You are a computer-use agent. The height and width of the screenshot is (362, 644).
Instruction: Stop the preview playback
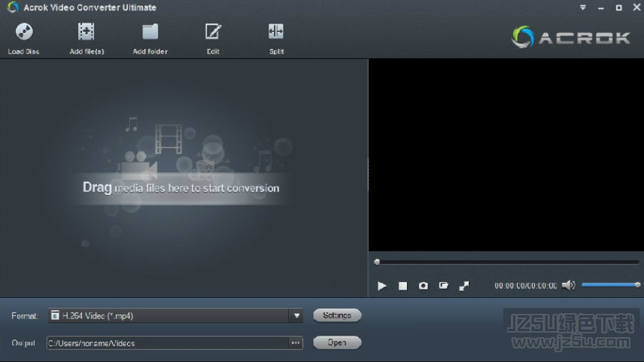pyautogui.click(x=403, y=285)
